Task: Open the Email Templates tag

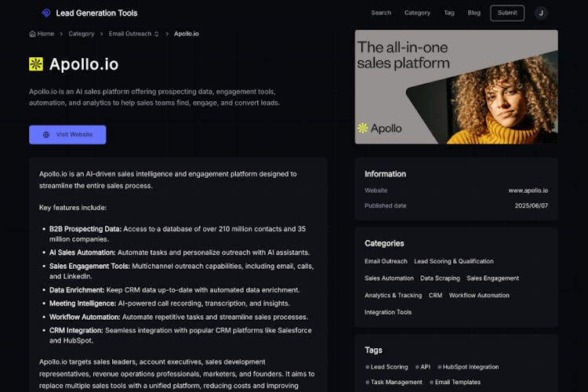Action: pyautogui.click(x=458, y=382)
